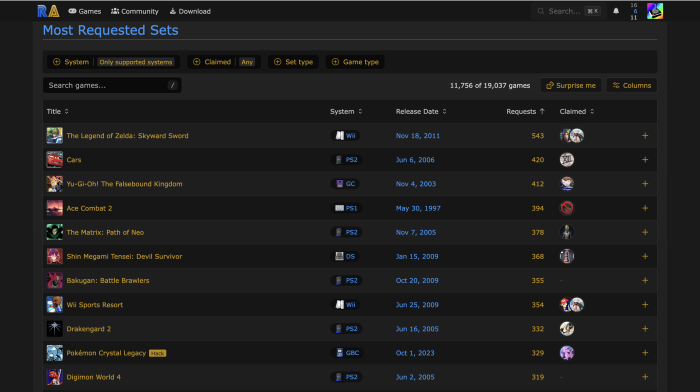Add Skyward Sword to list with plus
The image size is (700, 392).
[645, 136]
